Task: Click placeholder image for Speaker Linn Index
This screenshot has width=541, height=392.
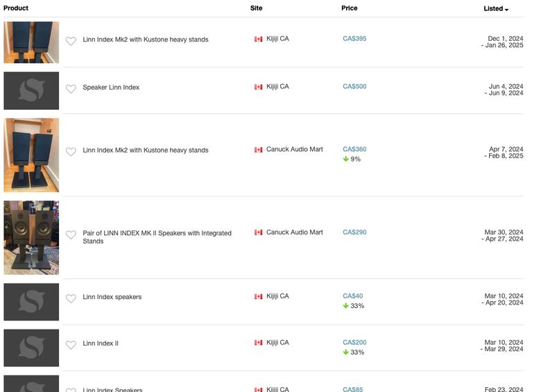Action: tap(31, 91)
